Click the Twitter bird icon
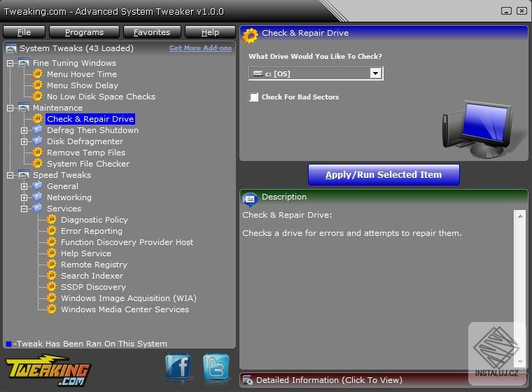Image resolution: width=532 pixels, height=392 pixels. (216, 366)
